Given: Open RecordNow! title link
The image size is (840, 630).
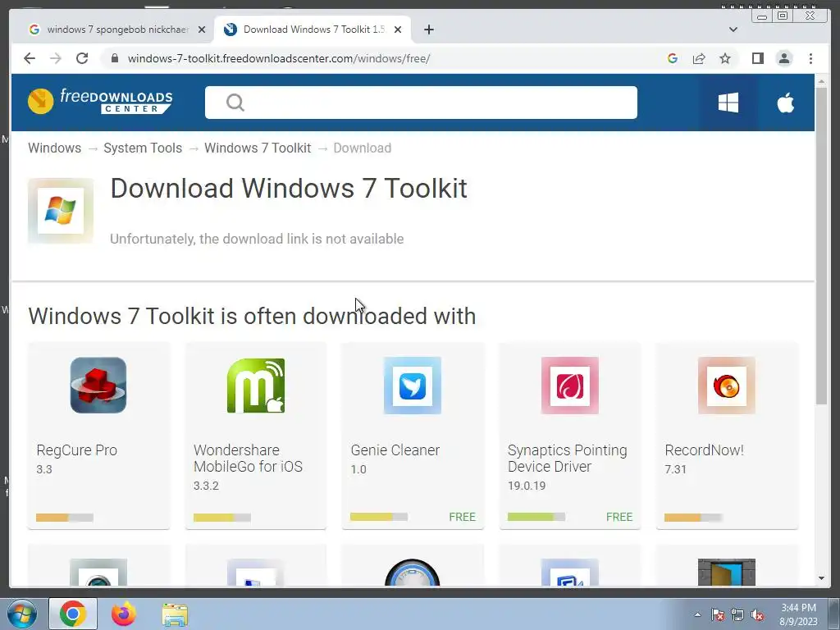Looking at the screenshot, I should click(704, 450).
